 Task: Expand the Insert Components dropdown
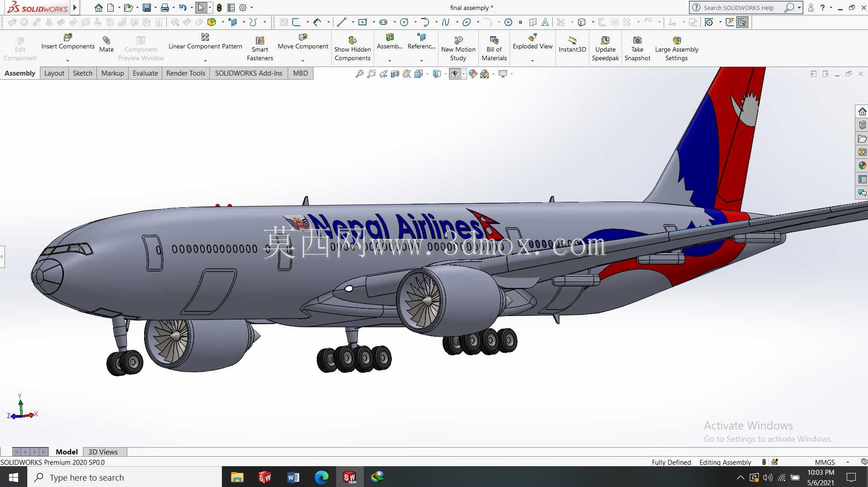[68, 60]
